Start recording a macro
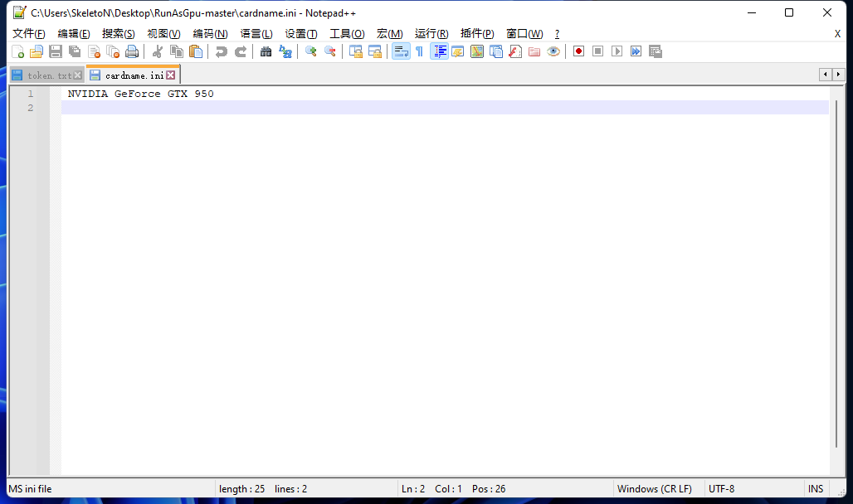This screenshot has width=853, height=504. [x=578, y=51]
